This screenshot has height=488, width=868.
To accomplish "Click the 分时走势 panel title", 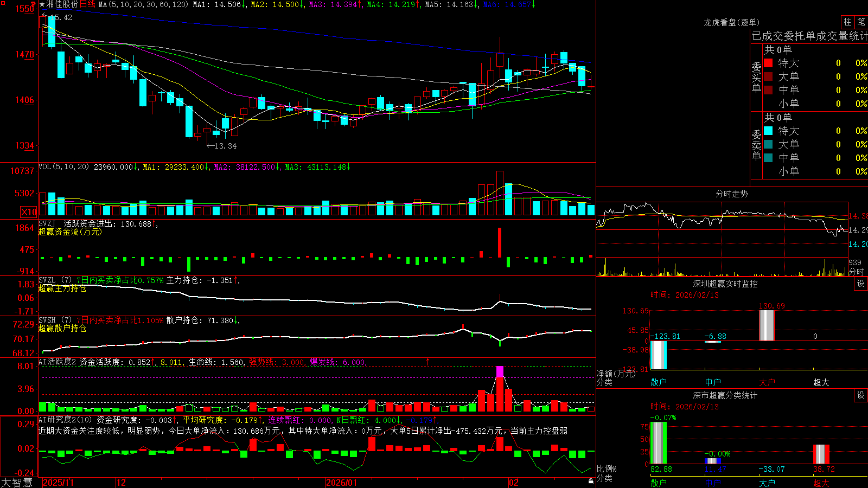I will 731,194.
